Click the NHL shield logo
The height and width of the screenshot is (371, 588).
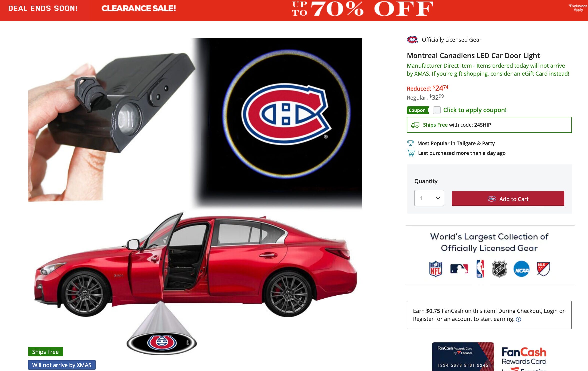pyautogui.click(x=499, y=269)
